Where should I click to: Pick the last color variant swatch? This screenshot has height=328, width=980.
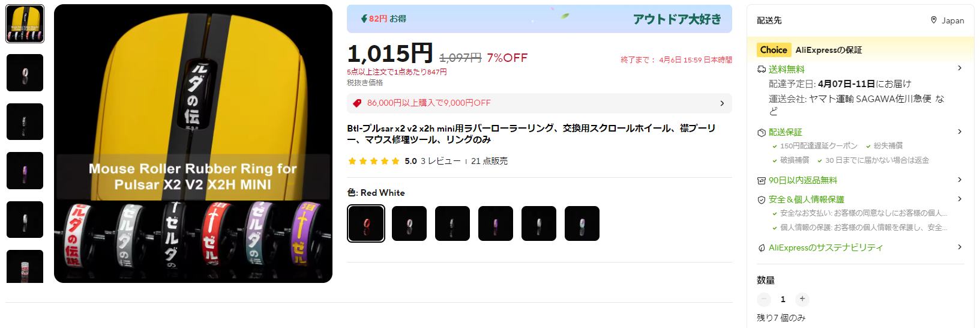click(582, 223)
